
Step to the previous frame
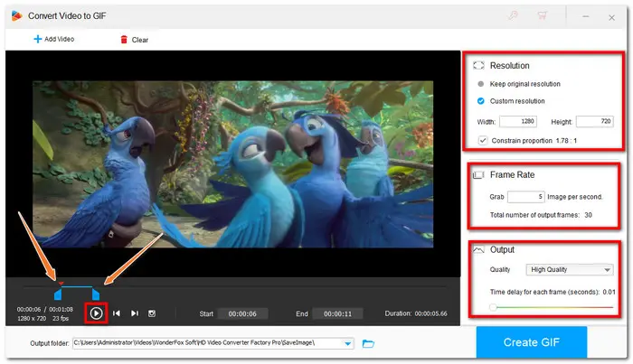pyautogui.click(x=117, y=313)
